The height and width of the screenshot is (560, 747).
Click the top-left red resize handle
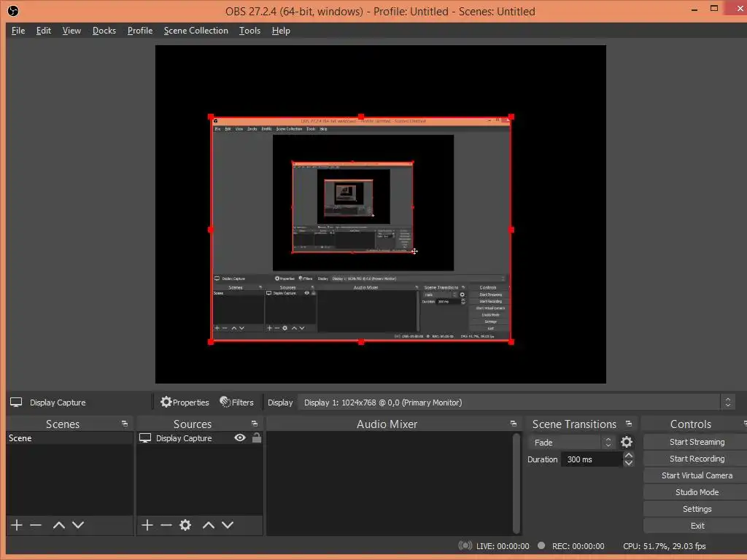pos(211,117)
